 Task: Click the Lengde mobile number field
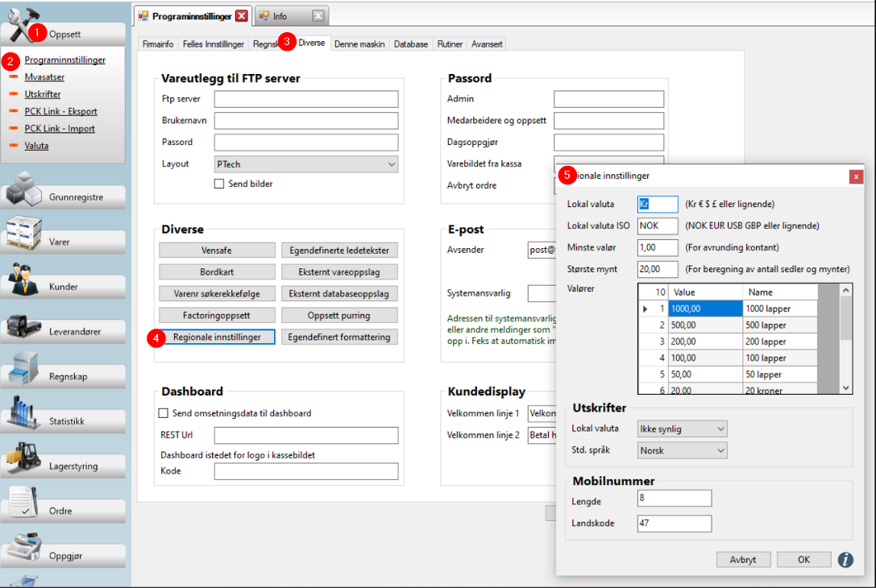click(x=675, y=498)
